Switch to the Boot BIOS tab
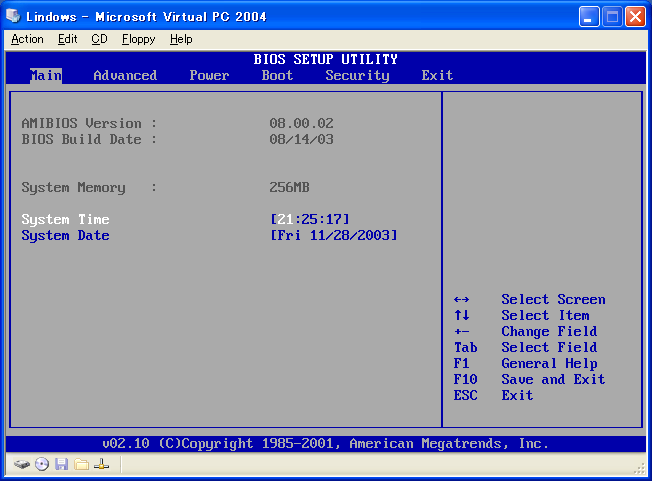 tap(277, 75)
